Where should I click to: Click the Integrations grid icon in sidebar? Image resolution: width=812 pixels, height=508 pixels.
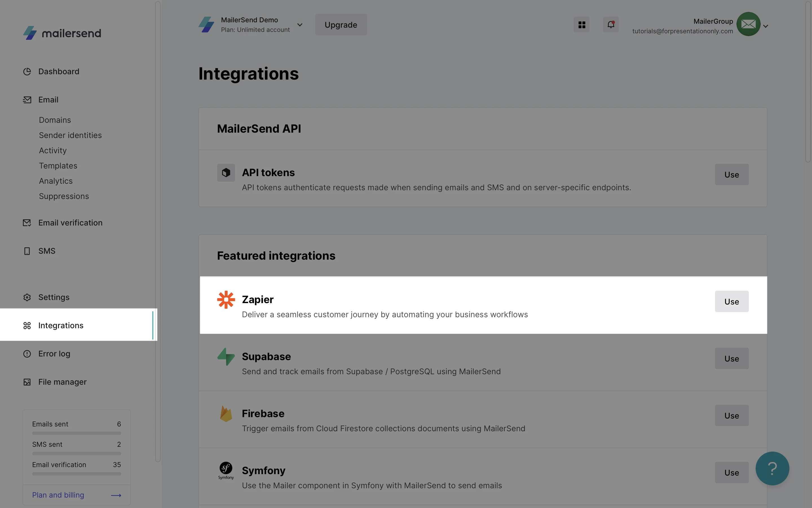point(27,326)
